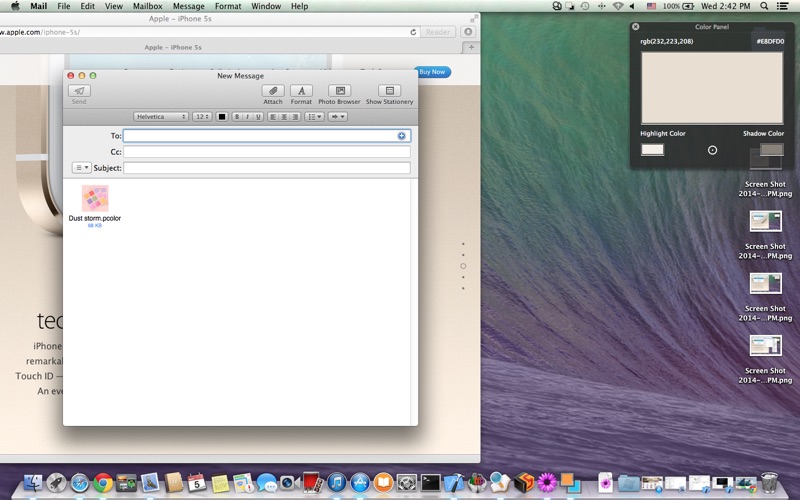The height and width of the screenshot is (500, 800).
Task: Open the Message menu
Action: tap(188, 6)
